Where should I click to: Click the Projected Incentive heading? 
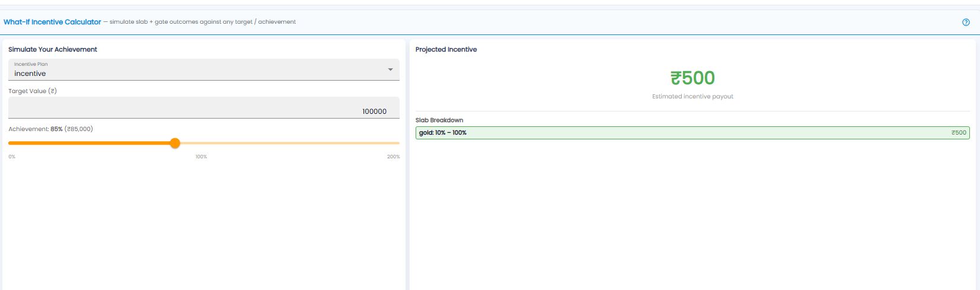click(446, 49)
